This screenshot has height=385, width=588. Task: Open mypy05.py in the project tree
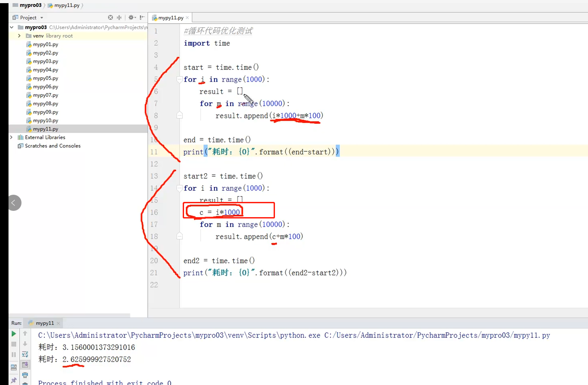pyautogui.click(x=45, y=78)
